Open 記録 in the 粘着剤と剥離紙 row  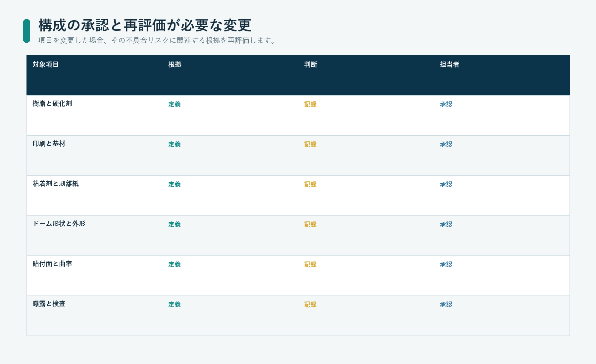310,184
